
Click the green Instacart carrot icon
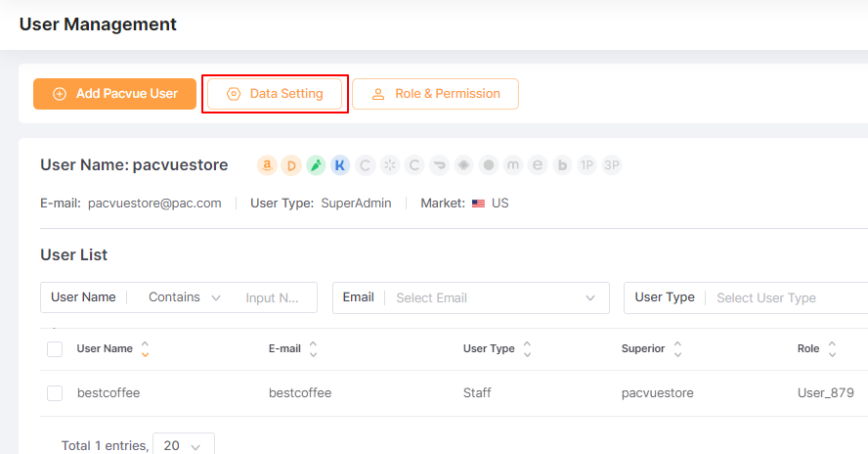click(x=316, y=165)
